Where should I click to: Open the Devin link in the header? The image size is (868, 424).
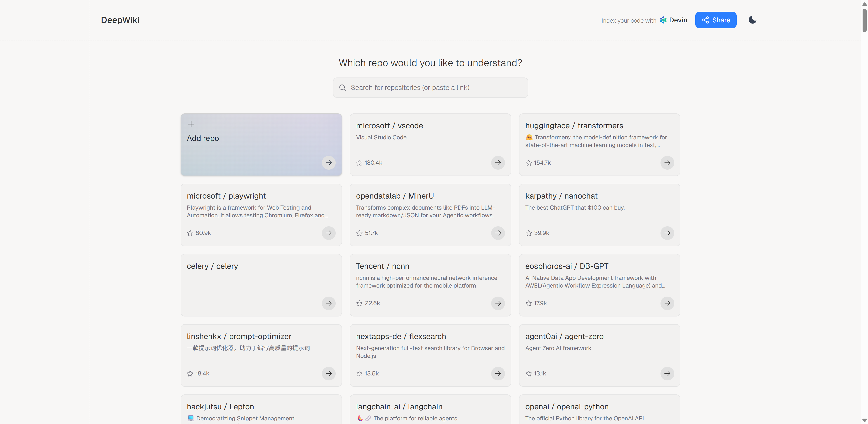(674, 20)
